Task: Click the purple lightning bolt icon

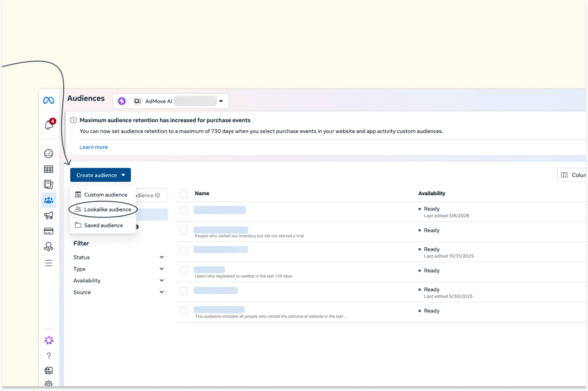Action: click(122, 101)
